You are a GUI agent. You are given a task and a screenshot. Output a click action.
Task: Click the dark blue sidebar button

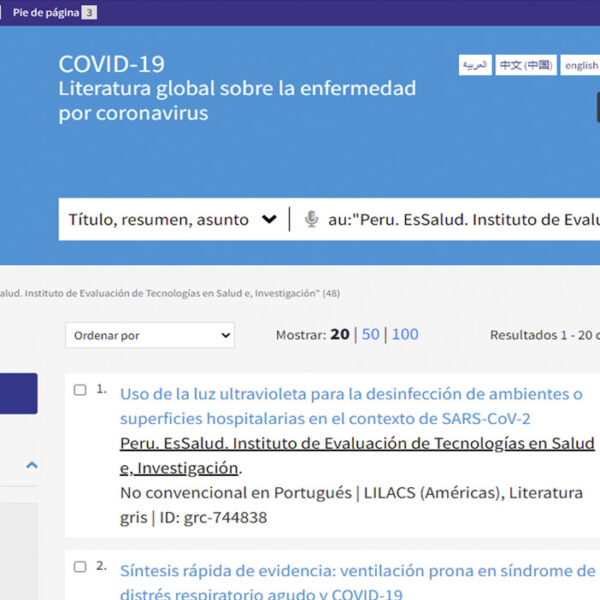click(x=19, y=393)
